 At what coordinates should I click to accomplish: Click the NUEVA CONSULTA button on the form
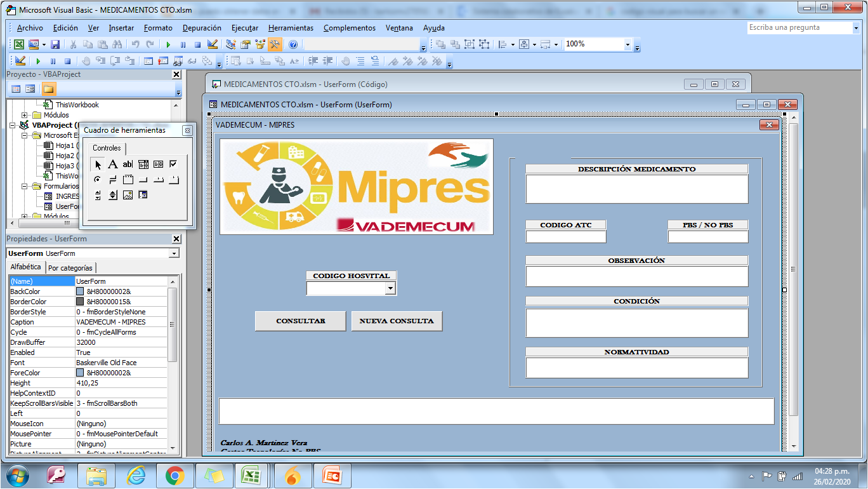pos(397,321)
